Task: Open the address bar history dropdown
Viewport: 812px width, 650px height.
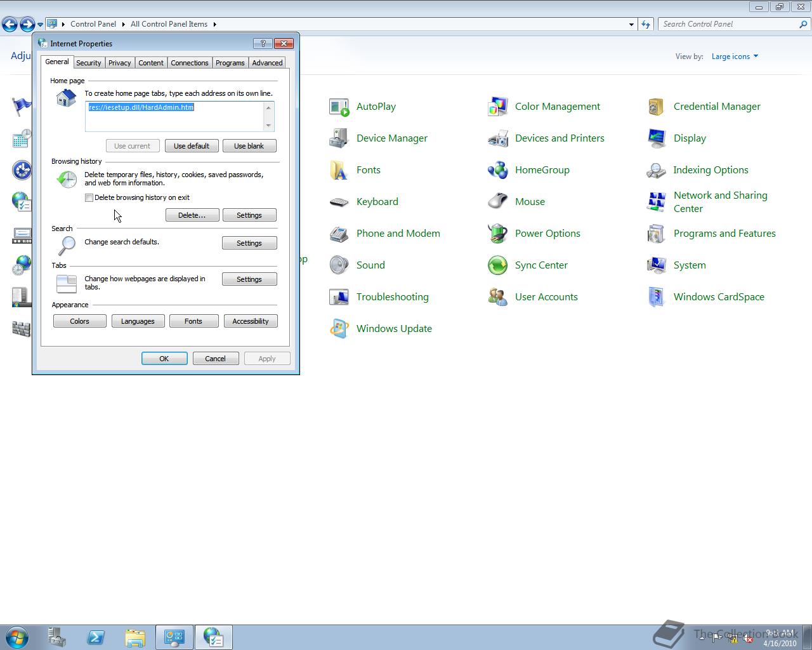Action: (631, 24)
